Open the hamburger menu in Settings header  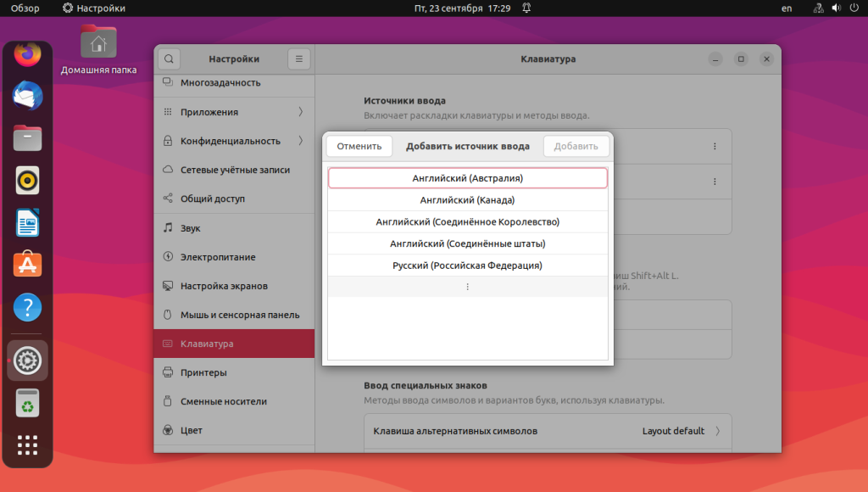299,59
